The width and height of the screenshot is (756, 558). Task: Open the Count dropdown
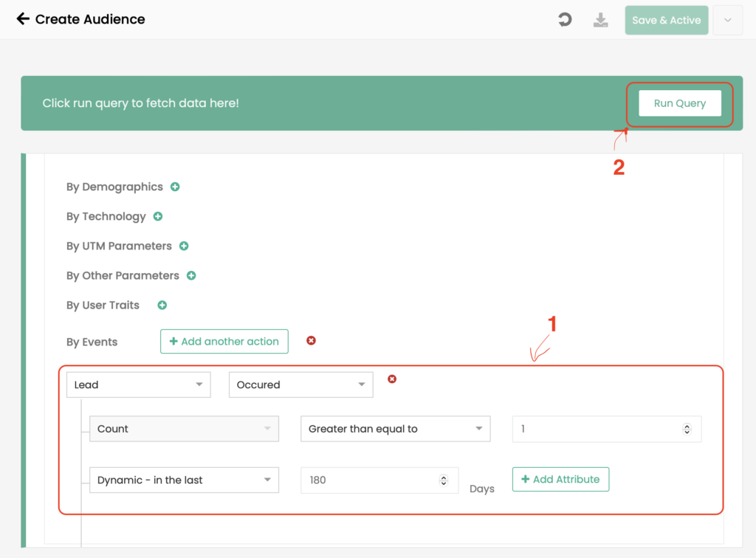(x=184, y=429)
